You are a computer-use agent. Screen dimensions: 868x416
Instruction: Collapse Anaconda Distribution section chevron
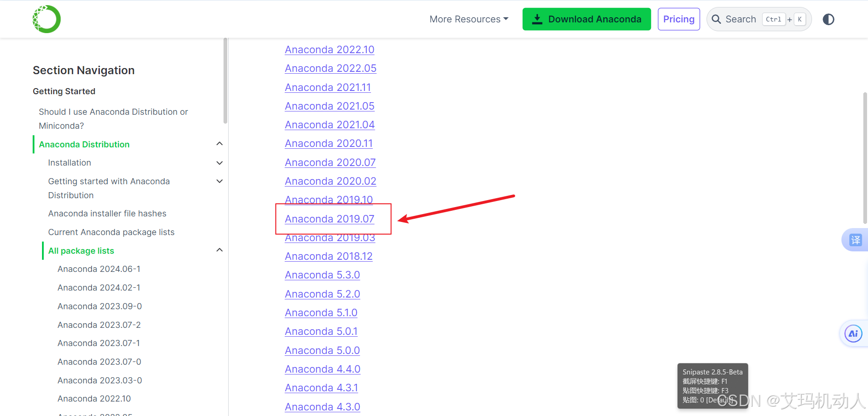tap(219, 144)
